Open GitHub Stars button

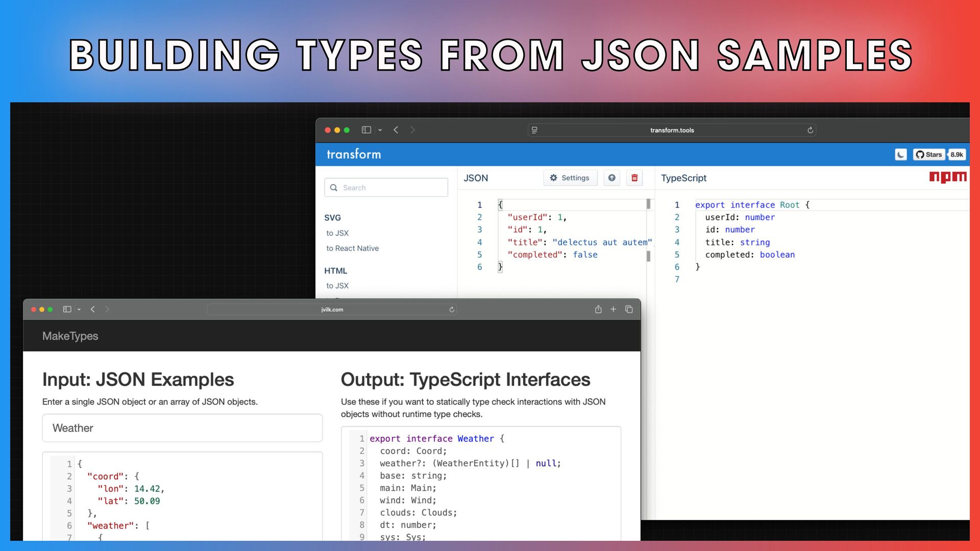pos(929,155)
